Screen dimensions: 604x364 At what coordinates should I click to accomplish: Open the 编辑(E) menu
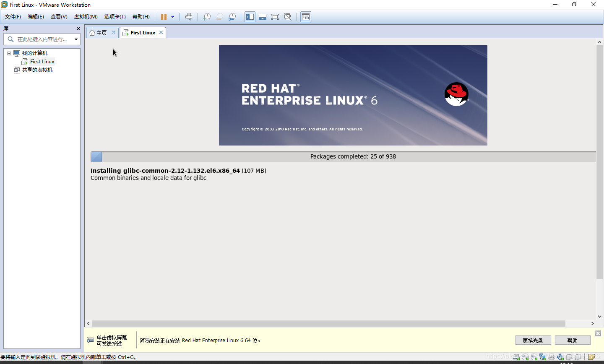[x=36, y=17]
